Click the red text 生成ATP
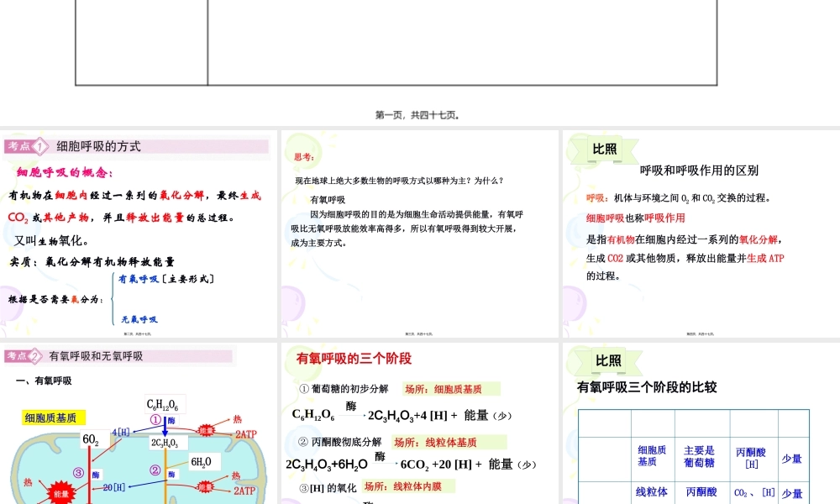 click(x=765, y=258)
